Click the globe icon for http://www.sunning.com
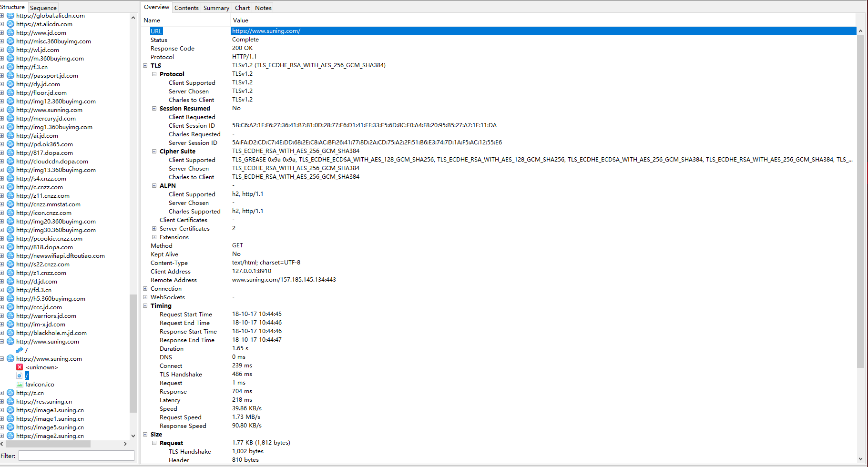 (10, 110)
